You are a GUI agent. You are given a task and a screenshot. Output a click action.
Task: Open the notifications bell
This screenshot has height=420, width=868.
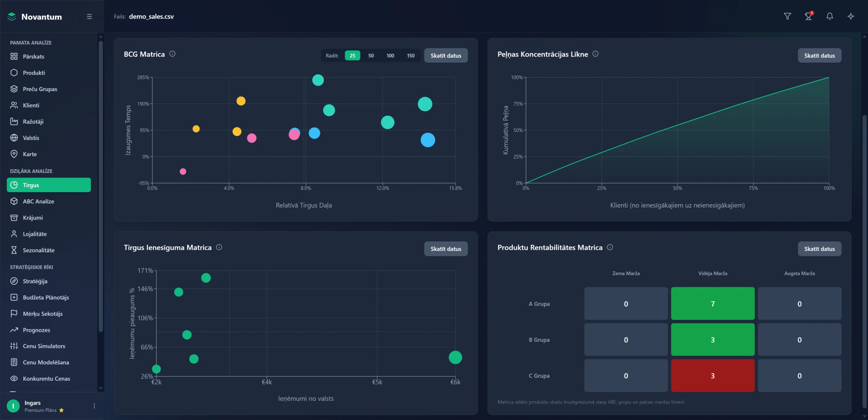830,16
